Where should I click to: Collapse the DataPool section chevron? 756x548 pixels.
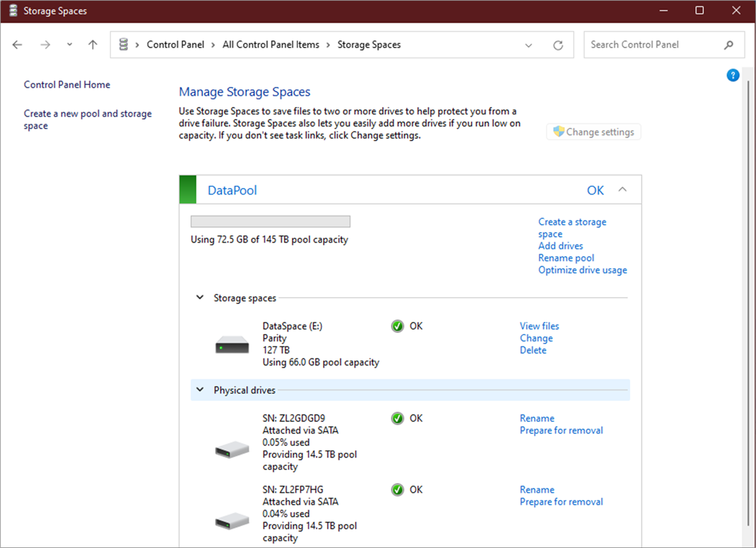[x=623, y=190]
